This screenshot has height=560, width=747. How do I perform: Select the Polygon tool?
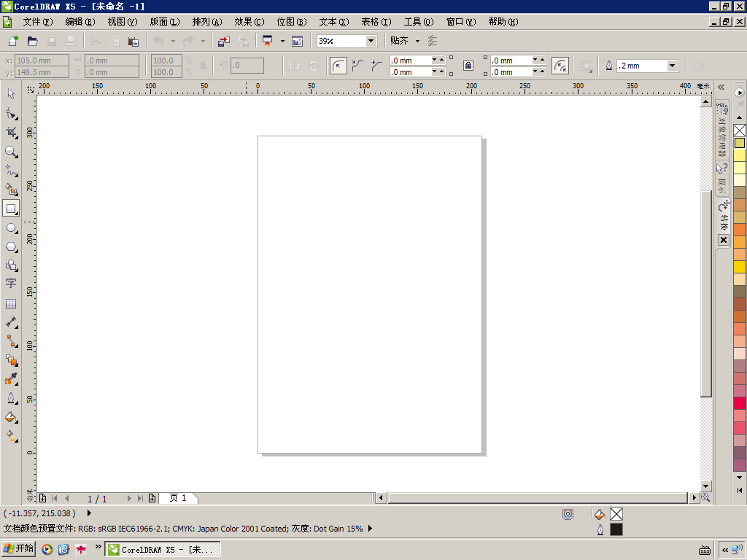coord(11,246)
